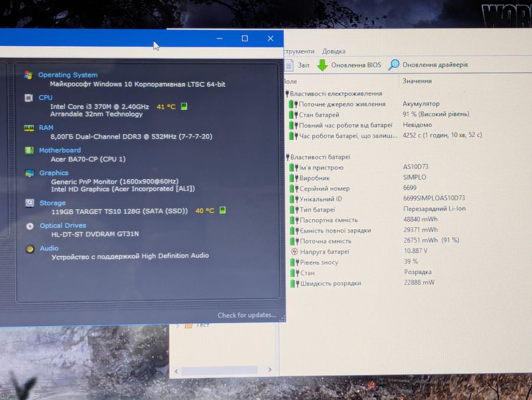Click the Storage hard drive icon
Viewport: 532px width, 400px height.
(30, 203)
